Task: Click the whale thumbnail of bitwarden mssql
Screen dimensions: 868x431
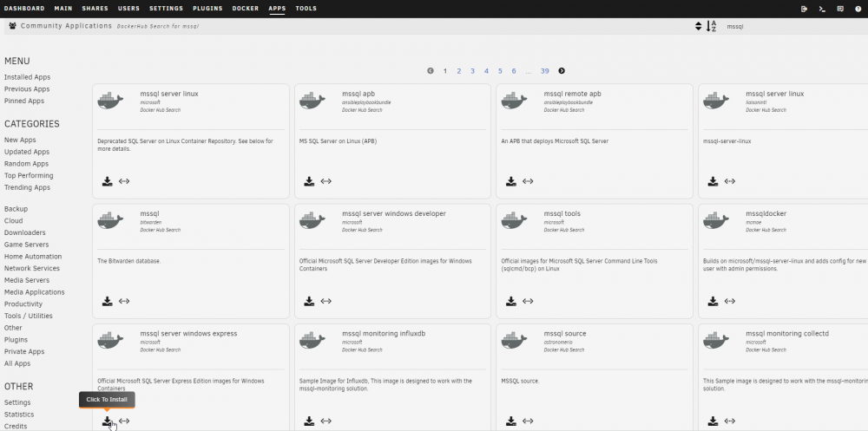Action: click(x=111, y=220)
